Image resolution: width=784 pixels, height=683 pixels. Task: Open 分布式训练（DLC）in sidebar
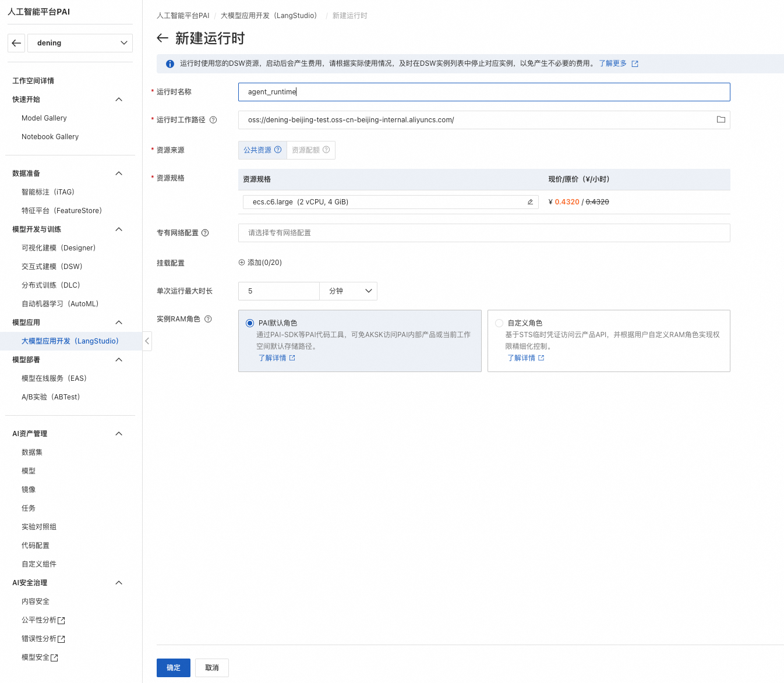coord(51,285)
